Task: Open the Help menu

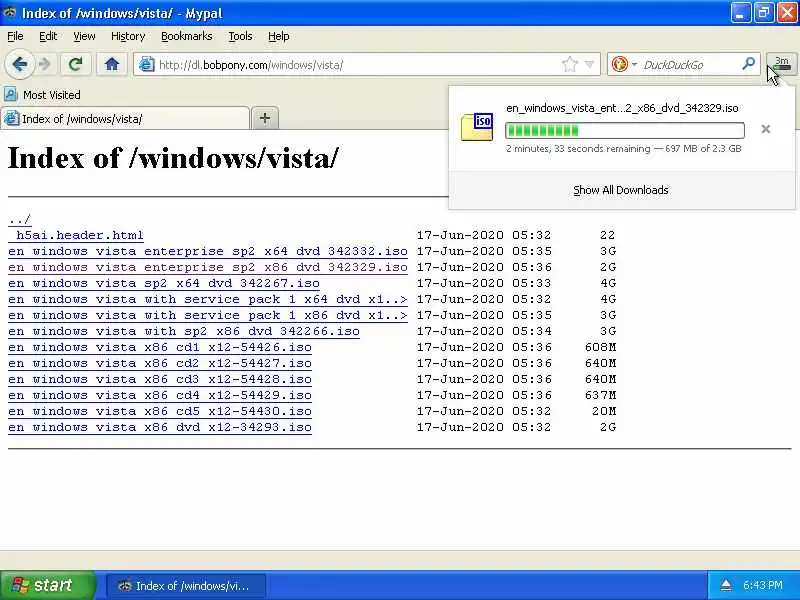Action: [279, 36]
